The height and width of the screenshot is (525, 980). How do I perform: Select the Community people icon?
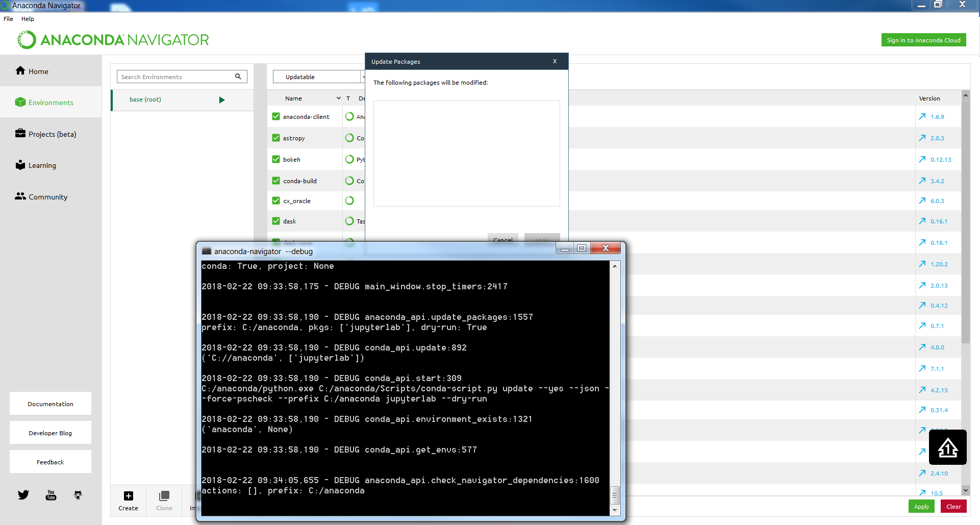pos(20,196)
